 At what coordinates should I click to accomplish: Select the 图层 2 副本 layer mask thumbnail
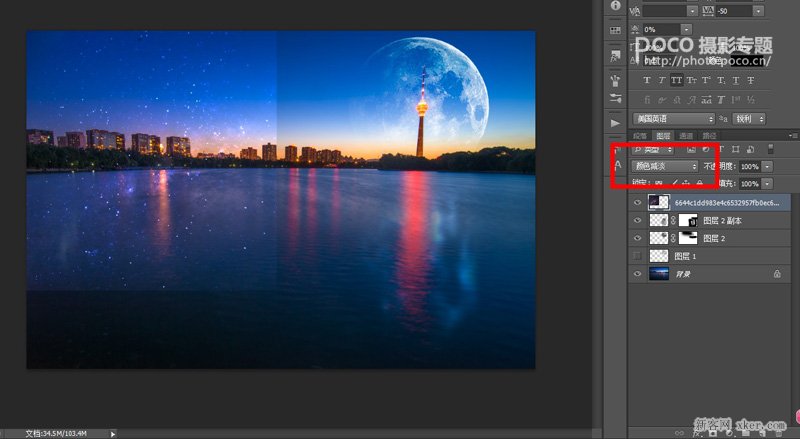[688, 221]
